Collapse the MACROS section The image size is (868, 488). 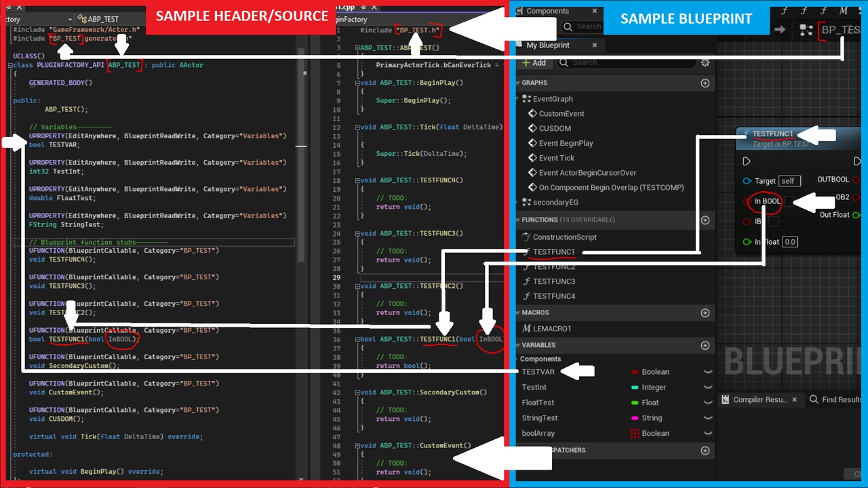(x=517, y=313)
